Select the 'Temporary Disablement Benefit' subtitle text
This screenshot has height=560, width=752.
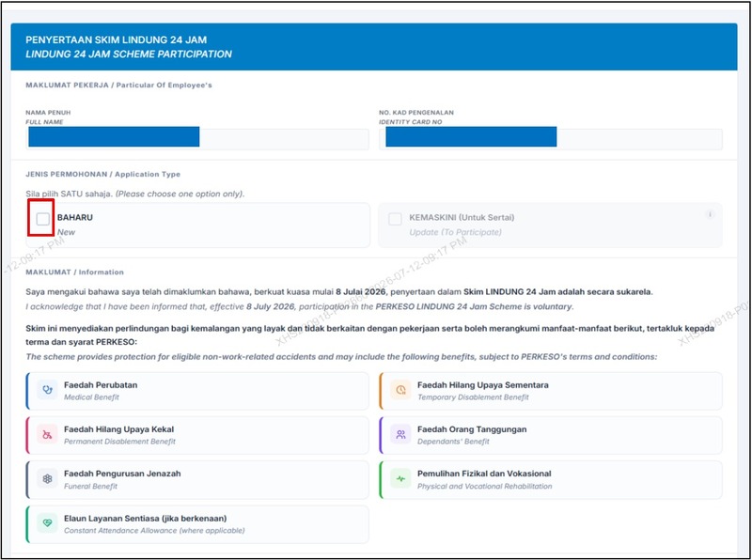coord(473,397)
